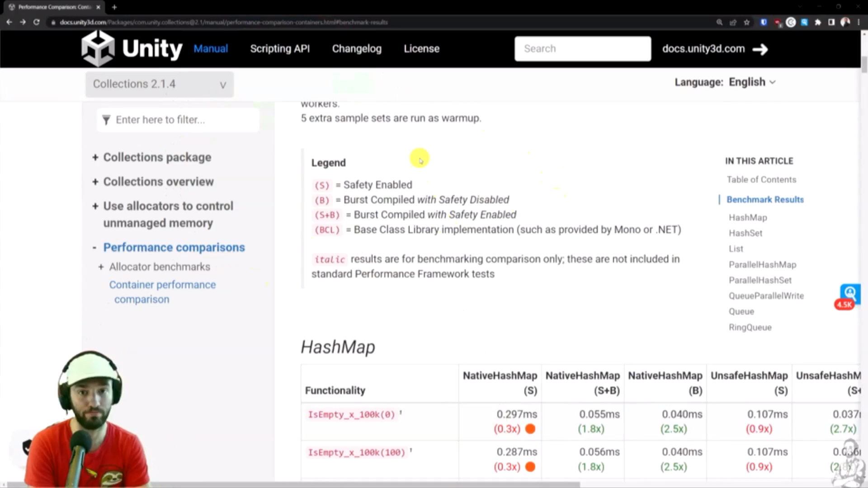Open the browser Extensions puzzle icon
This screenshot has width=868, height=488.
[x=818, y=22]
